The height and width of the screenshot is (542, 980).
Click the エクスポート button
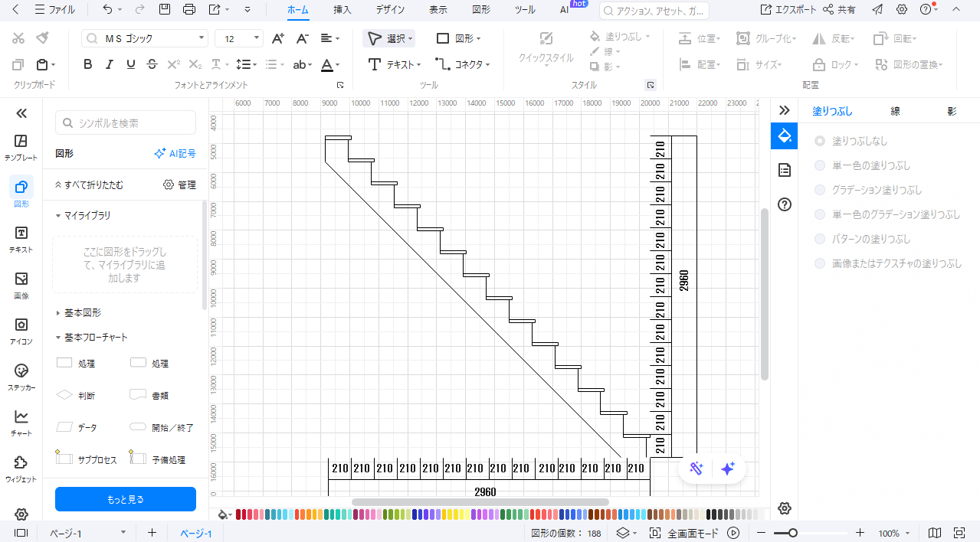(x=788, y=10)
